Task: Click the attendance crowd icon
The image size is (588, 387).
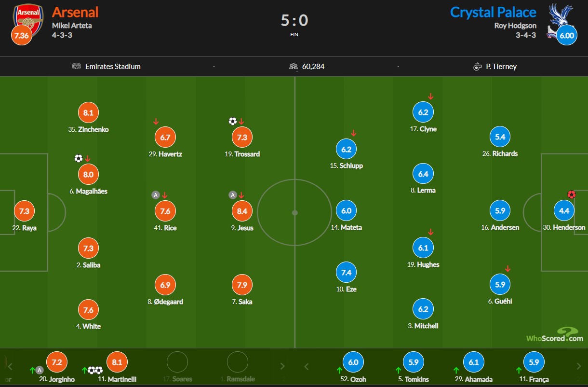Action: pos(293,67)
